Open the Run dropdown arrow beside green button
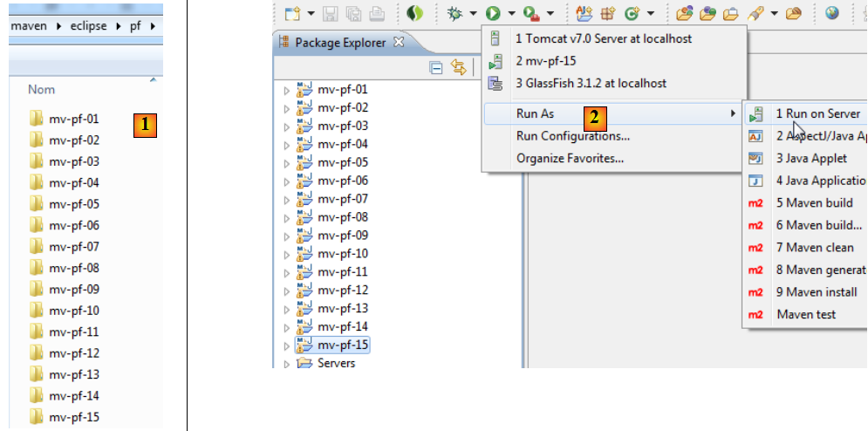The width and height of the screenshot is (868, 431). [x=510, y=14]
